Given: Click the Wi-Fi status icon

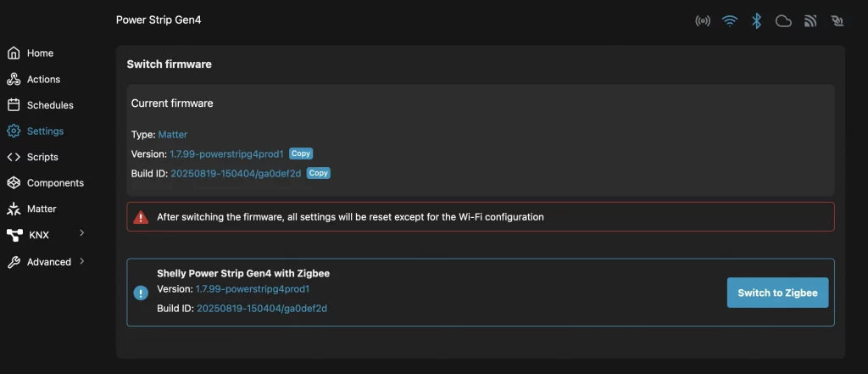Looking at the screenshot, I should coord(730,21).
